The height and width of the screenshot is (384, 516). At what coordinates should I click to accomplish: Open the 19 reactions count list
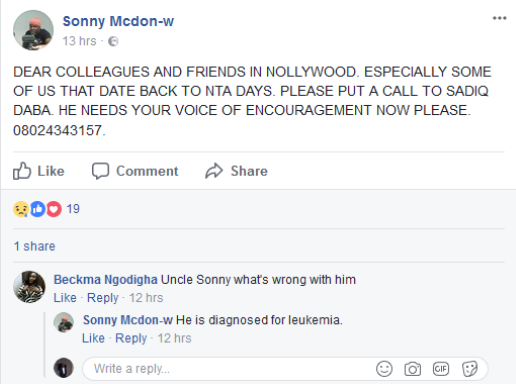(73, 209)
